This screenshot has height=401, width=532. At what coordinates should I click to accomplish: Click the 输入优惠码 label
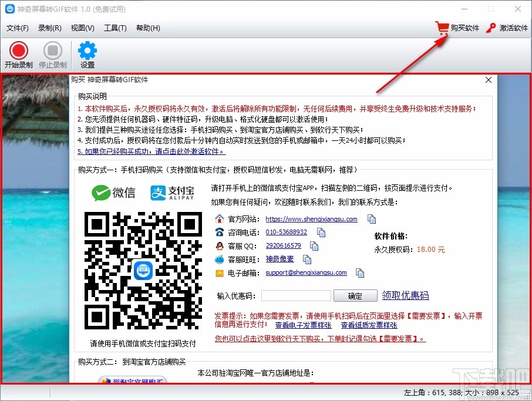coord(236,296)
